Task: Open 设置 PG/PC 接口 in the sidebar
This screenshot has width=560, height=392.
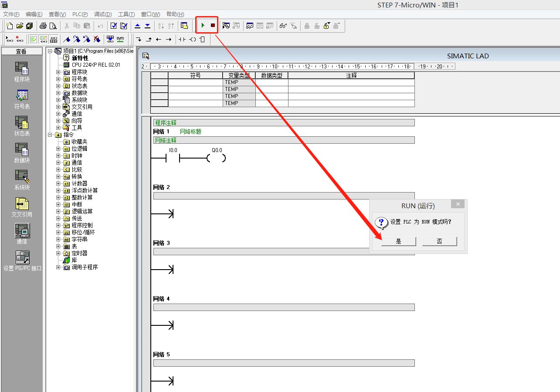Action: (22, 261)
